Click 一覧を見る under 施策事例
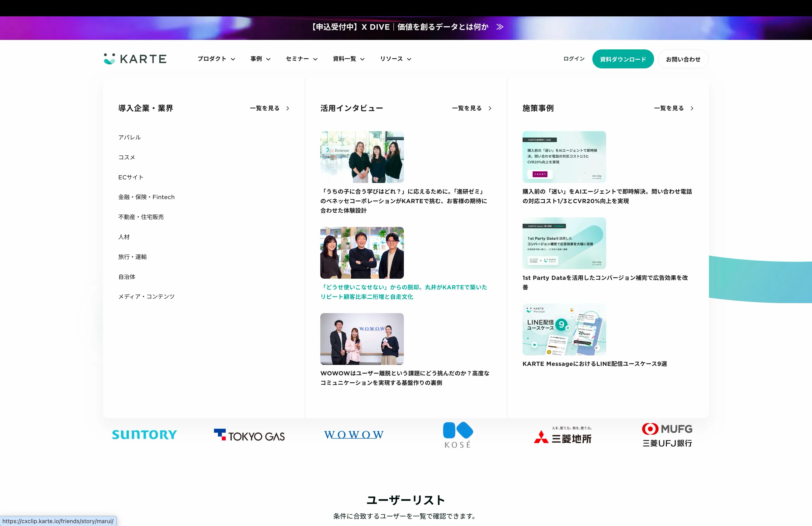 point(669,108)
